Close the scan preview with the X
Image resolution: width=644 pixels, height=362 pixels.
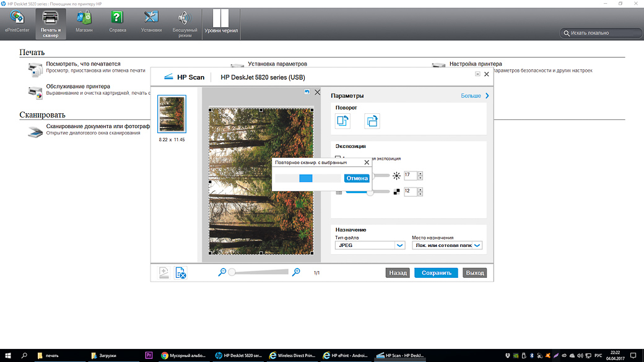tap(318, 92)
